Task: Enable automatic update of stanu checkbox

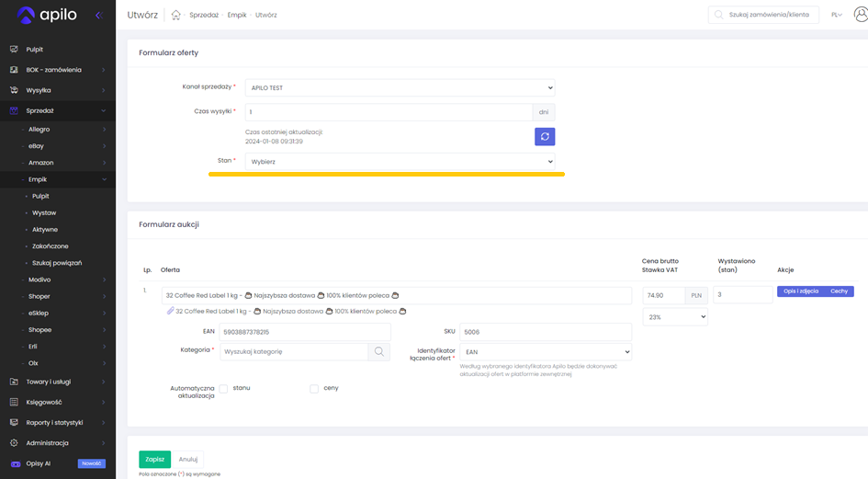Action: point(223,389)
